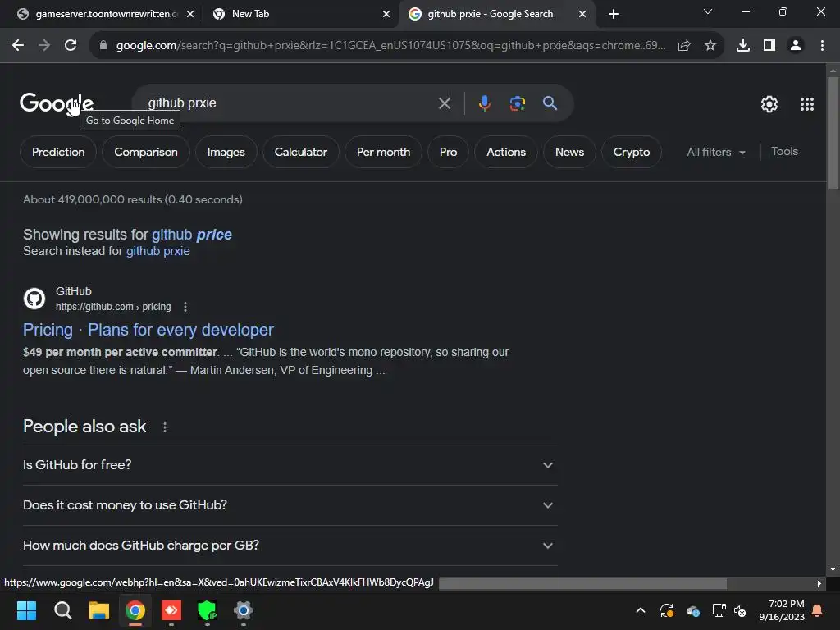Open File Explorer from taskbar
840x630 pixels.
pos(99,610)
